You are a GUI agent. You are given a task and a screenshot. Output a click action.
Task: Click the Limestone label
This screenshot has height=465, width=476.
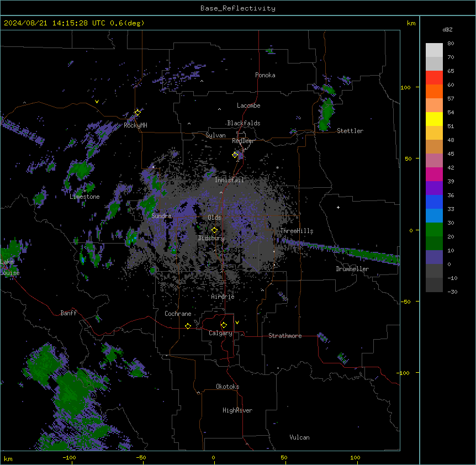pyautogui.click(x=84, y=197)
